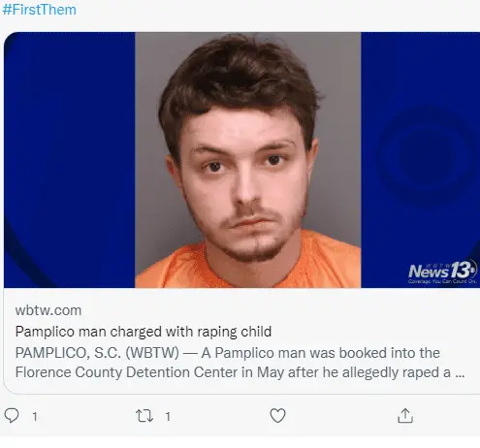This screenshot has height=448, width=480.
Task: Click the 'Coverage You Can Count On' tagline
Action: click(x=442, y=281)
